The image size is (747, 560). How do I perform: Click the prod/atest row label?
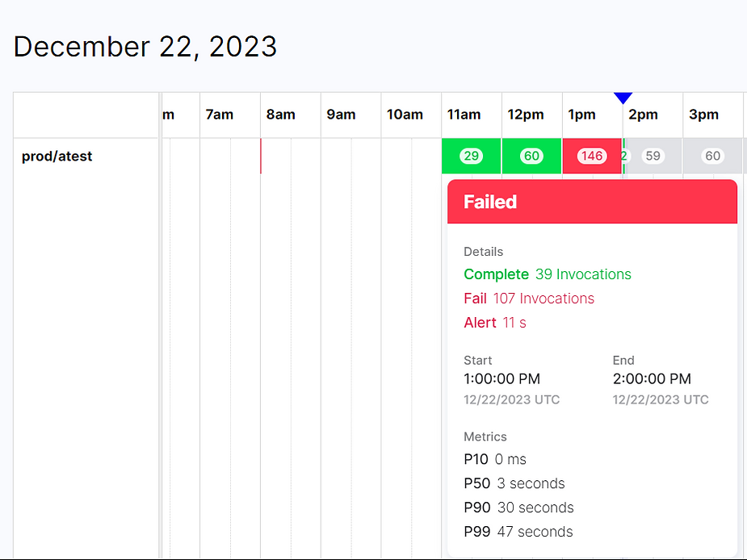pos(57,157)
